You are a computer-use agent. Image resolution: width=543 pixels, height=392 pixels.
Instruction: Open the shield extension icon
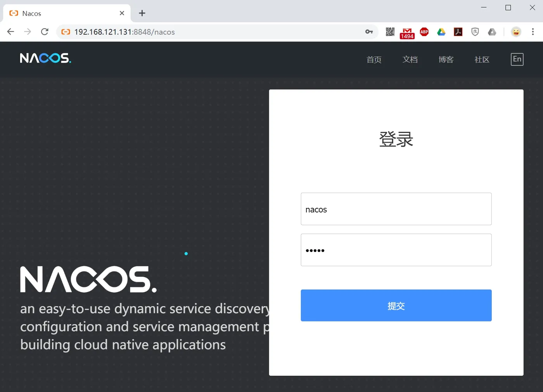[475, 32]
